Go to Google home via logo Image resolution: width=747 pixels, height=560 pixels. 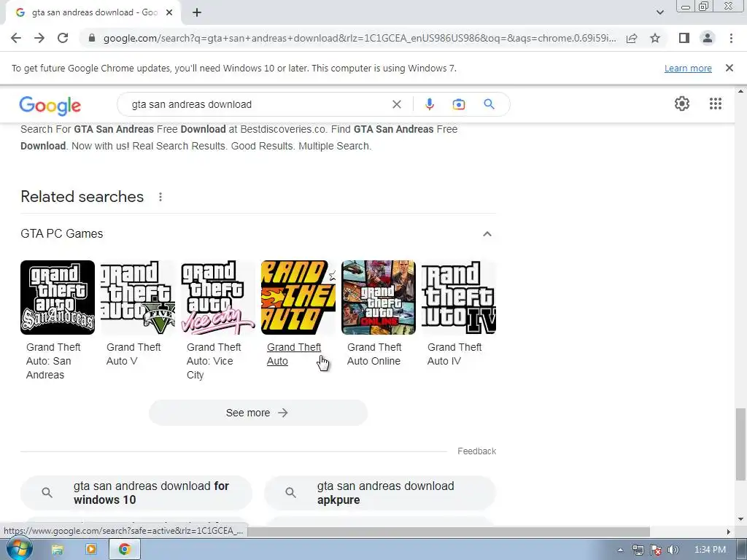coord(50,105)
